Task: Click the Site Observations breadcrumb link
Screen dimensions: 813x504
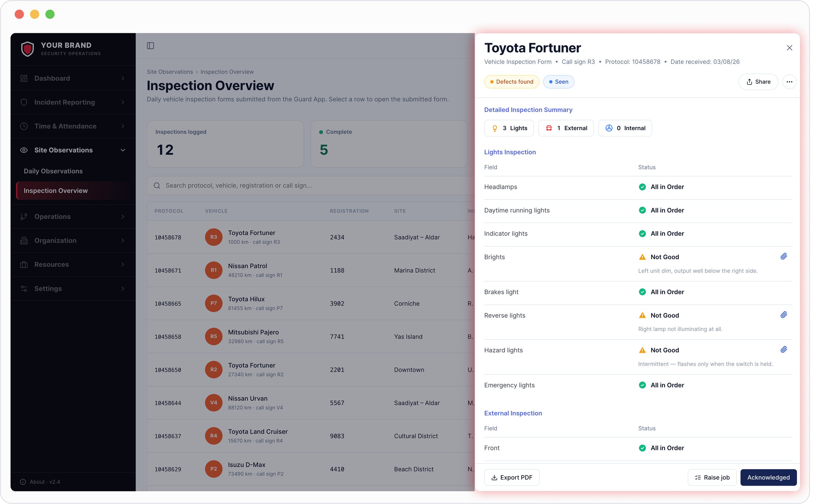Action: pyautogui.click(x=170, y=72)
